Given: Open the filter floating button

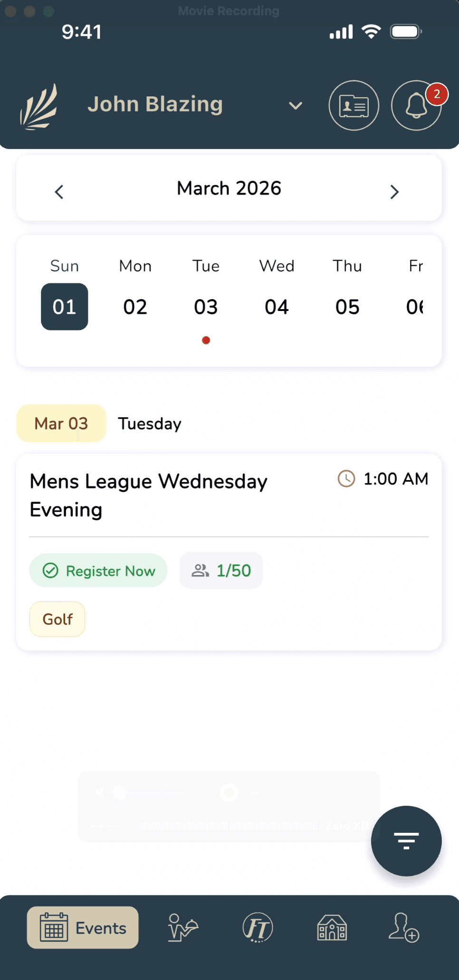Looking at the screenshot, I should pos(406,841).
